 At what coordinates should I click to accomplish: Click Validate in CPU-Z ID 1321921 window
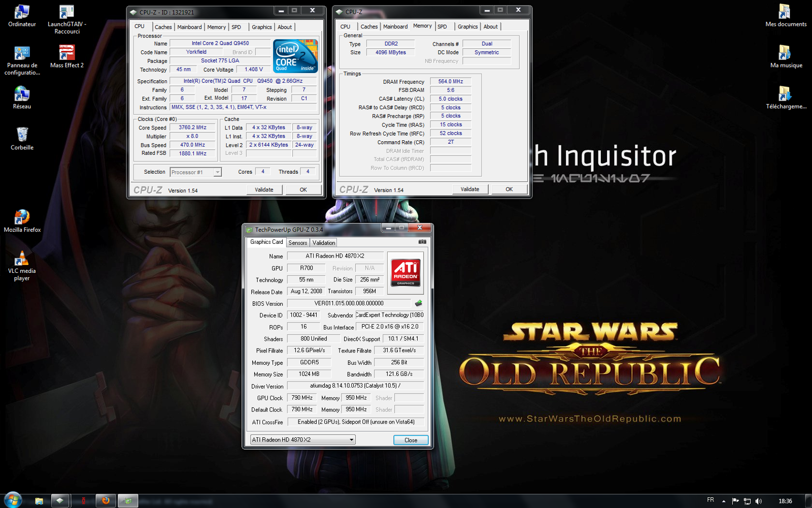tap(264, 189)
